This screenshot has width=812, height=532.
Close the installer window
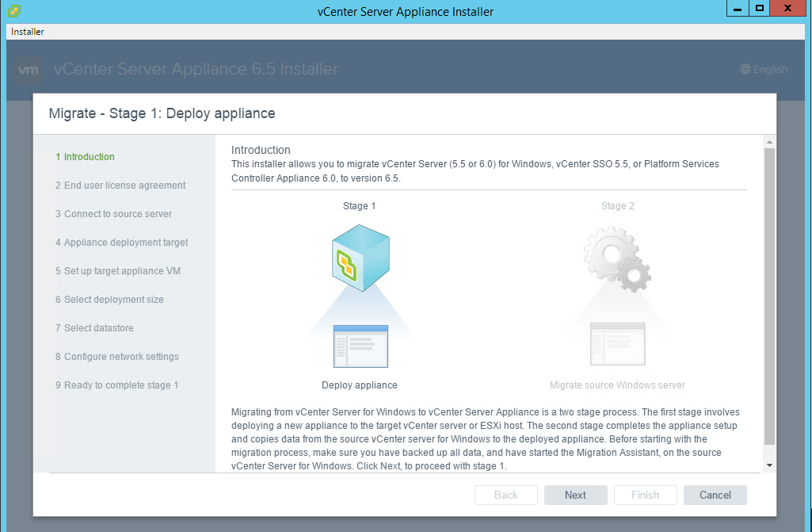(787, 8)
